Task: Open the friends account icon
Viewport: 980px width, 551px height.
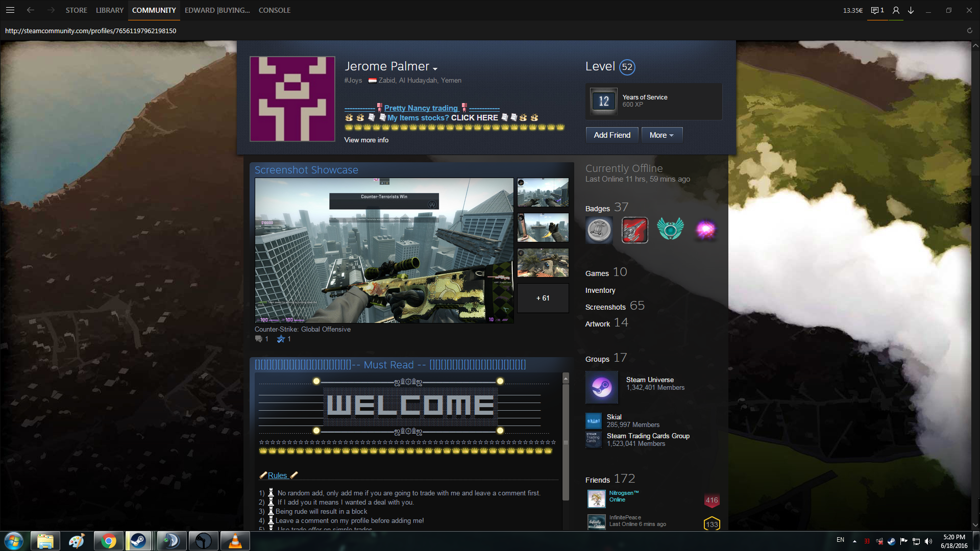Action: pyautogui.click(x=896, y=10)
